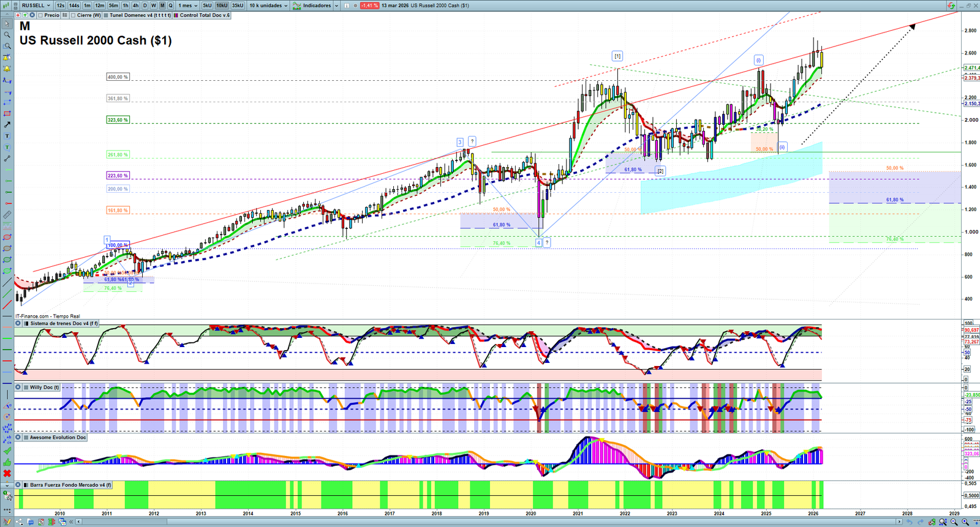
Task: Switch to the 4h timeframe
Action: point(135,6)
